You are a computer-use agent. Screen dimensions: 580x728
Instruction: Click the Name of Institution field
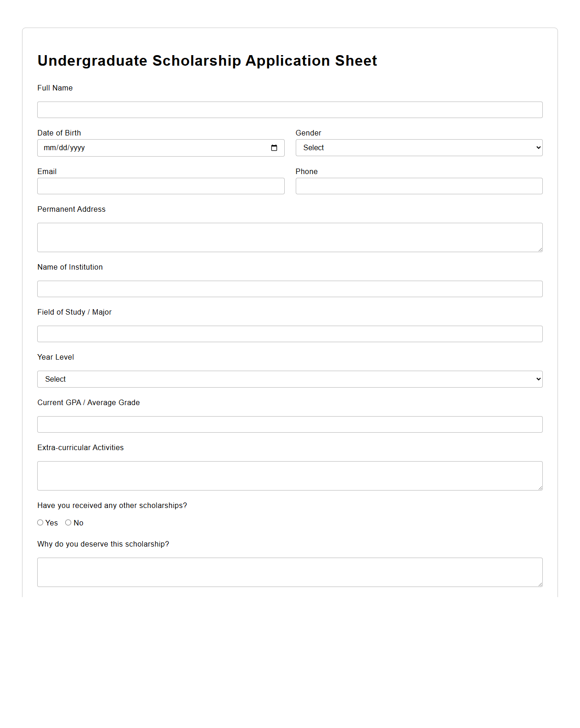click(290, 288)
